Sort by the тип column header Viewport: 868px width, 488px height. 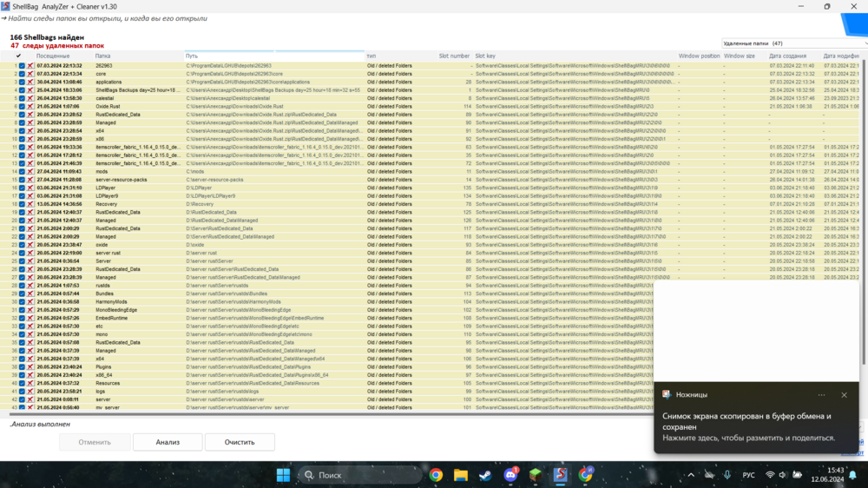point(372,56)
